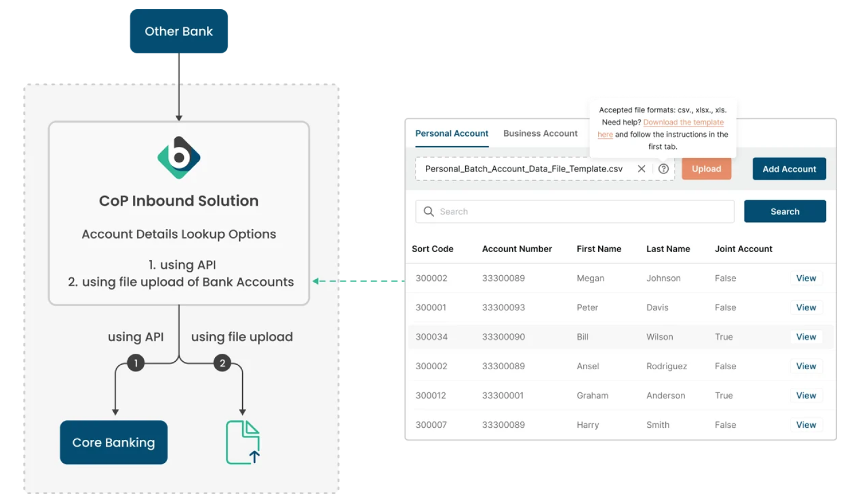Click the Core Banking box

click(114, 442)
